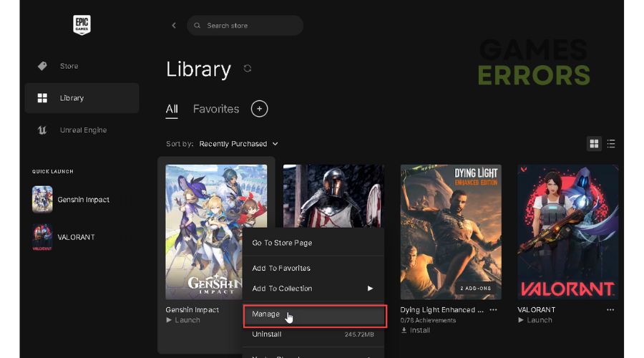Click the 2 ADD-ONS badge
The height and width of the screenshot is (358, 644).
pos(476,288)
